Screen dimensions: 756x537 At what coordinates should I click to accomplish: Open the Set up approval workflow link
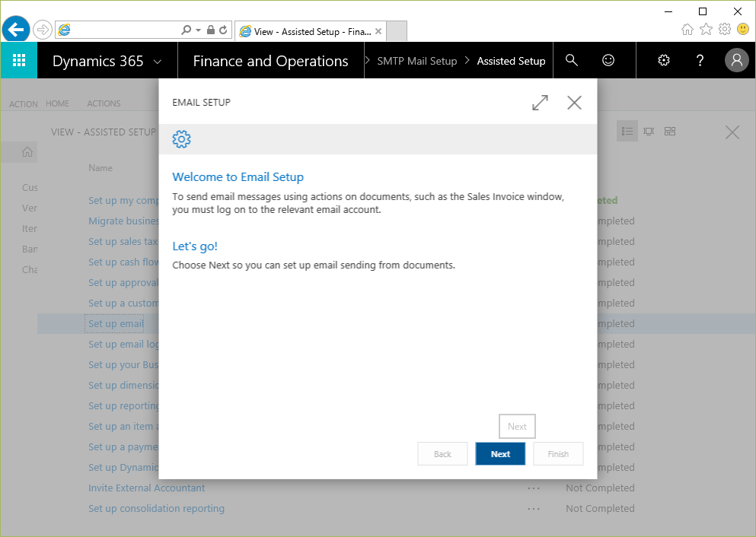(x=123, y=283)
